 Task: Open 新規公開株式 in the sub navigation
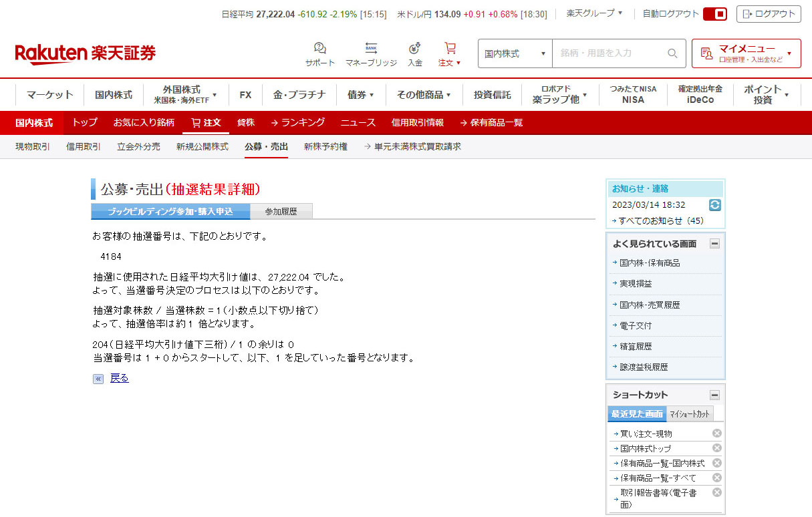[202, 146]
